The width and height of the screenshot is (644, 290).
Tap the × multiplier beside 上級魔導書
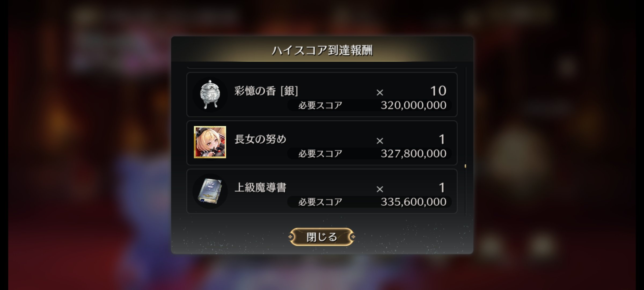380,189
